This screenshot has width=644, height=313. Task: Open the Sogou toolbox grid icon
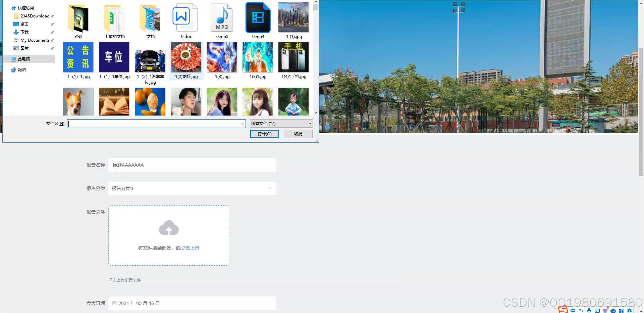(x=621, y=311)
